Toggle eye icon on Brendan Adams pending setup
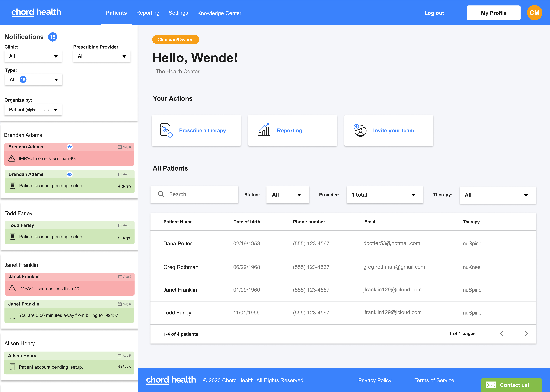The width and height of the screenshot is (550, 392). 70,174
